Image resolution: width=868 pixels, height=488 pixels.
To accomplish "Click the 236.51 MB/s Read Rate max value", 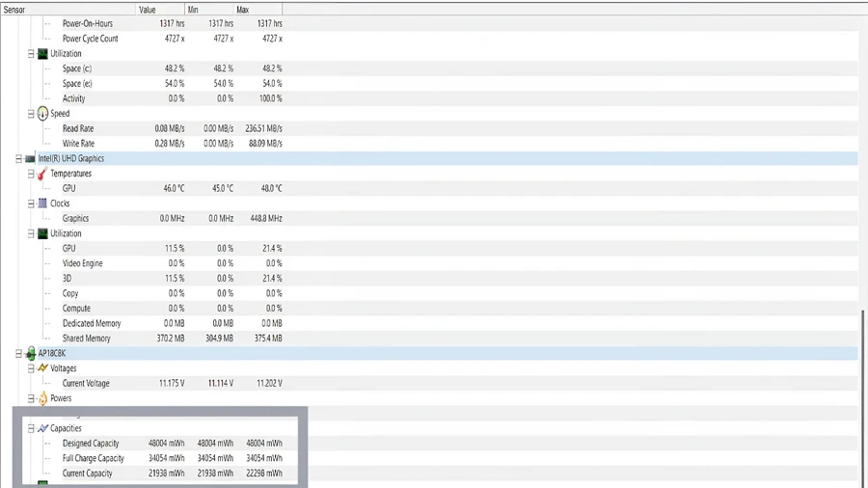I will [x=263, y=128].
